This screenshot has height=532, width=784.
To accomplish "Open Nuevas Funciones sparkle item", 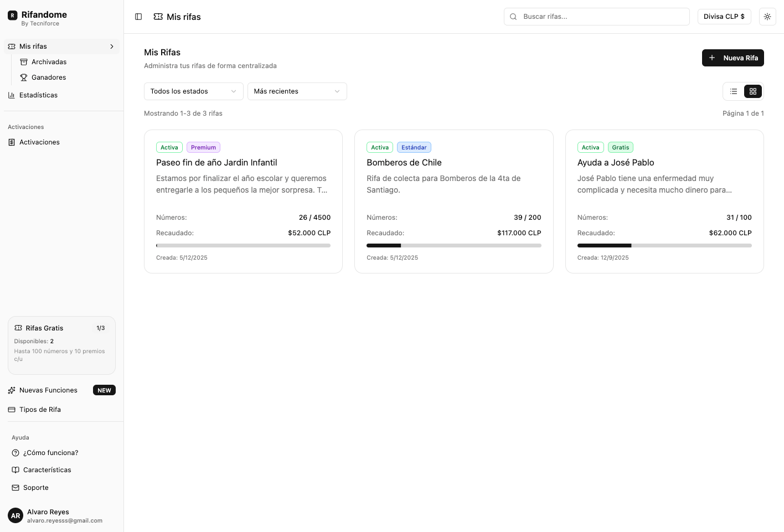I will tap(48, 390).
